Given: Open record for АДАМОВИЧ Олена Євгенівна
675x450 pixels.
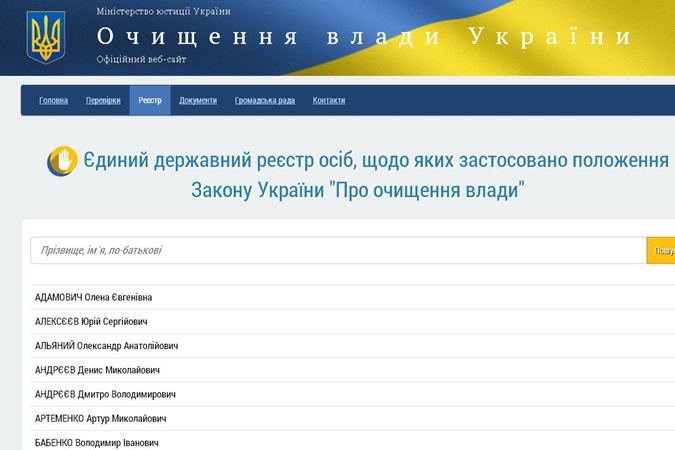Looking at the screenshot, I should point(94,297).
